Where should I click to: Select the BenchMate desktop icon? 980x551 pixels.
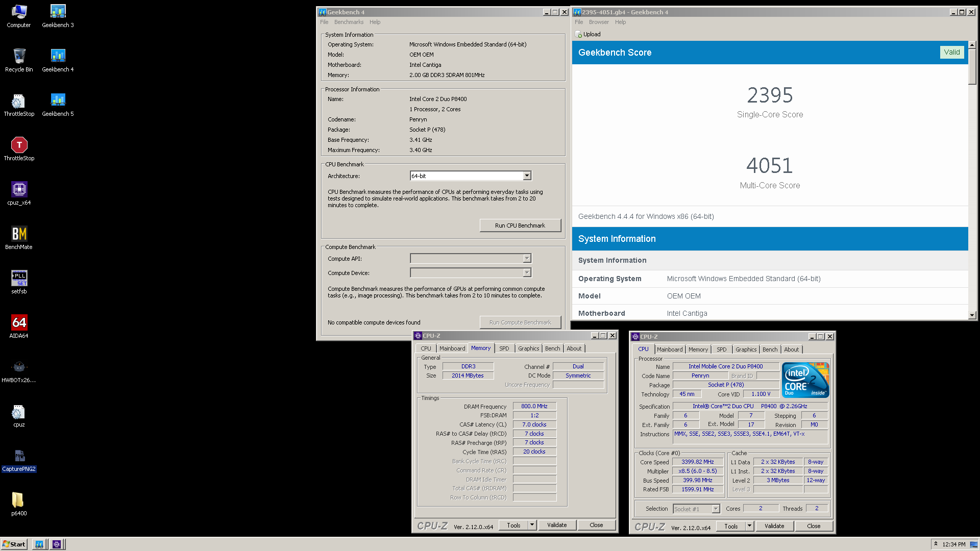[x=19, y=238]
